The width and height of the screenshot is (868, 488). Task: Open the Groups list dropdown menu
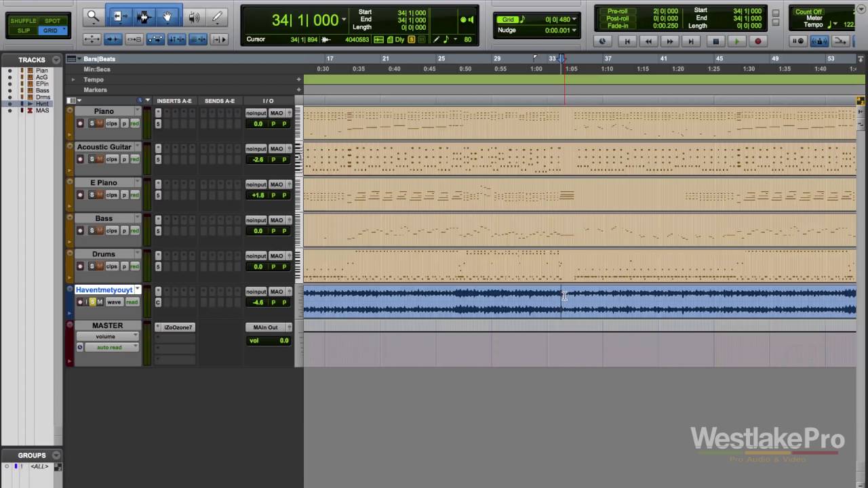point(56,455)
